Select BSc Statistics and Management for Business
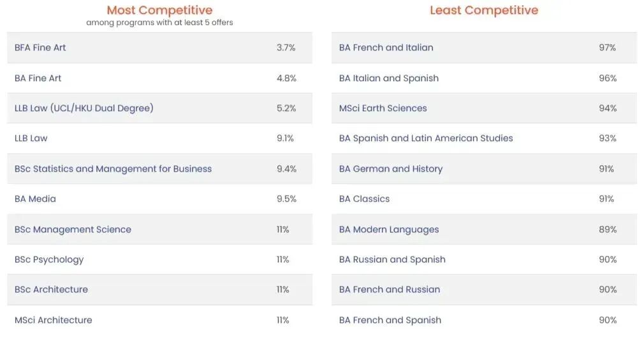The height and width of the screenshot is (337, 644). pyautogui.click(x=113, y=169)
